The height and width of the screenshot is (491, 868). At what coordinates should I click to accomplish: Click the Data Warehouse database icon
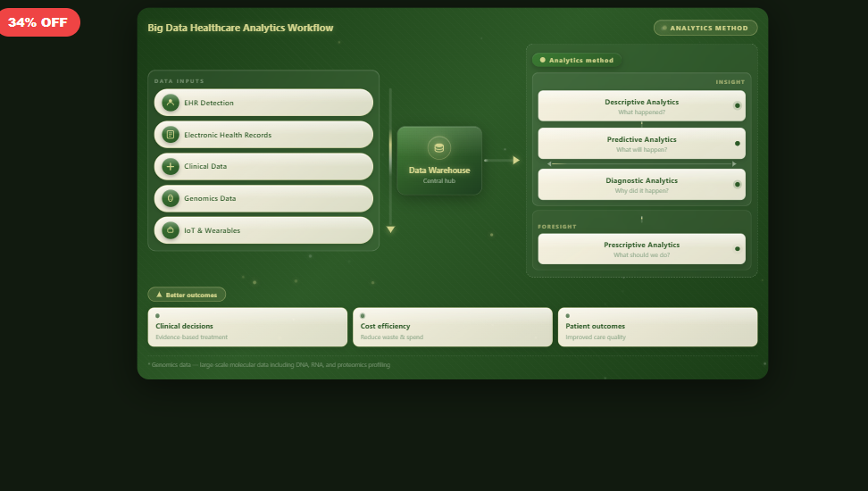[x=439, y=148]
